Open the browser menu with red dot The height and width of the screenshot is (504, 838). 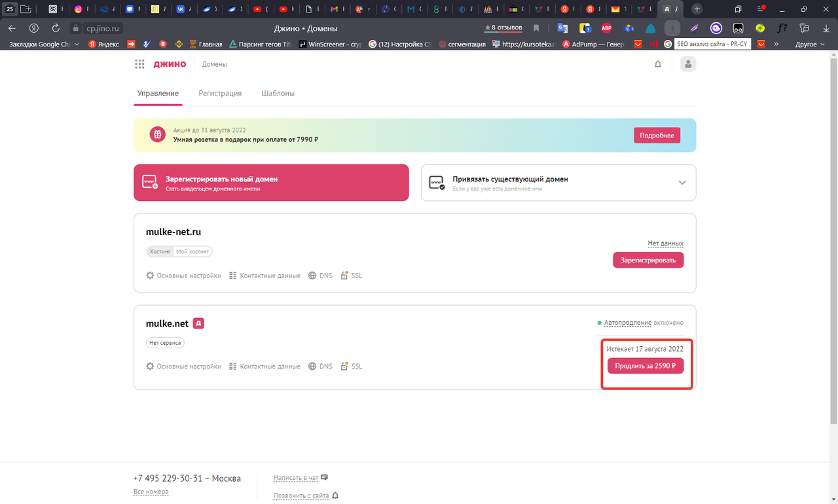pos(761,9)
